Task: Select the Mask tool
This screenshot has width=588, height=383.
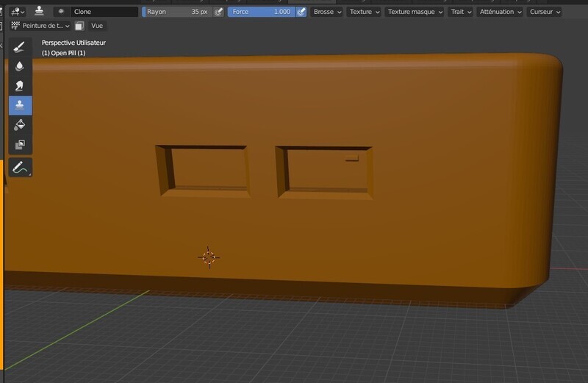Action: [20, 144]
